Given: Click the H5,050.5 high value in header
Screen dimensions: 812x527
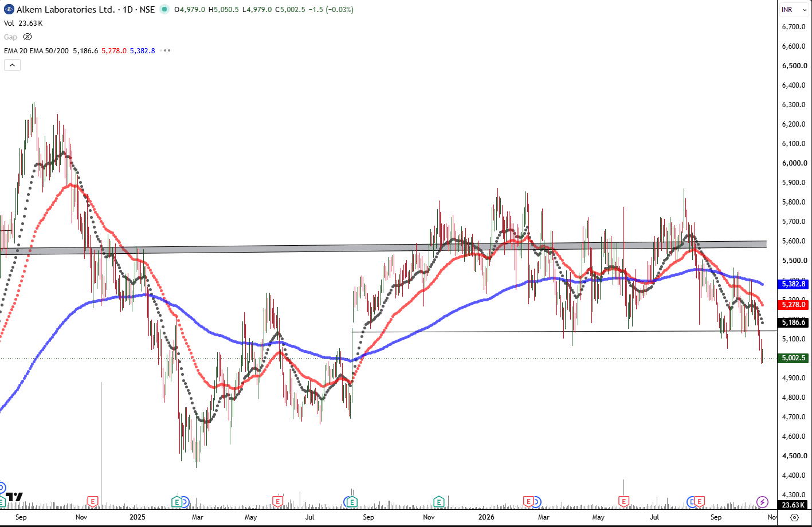Looking at the screenshot, I should pyautogui.click(x=223, y=10).
